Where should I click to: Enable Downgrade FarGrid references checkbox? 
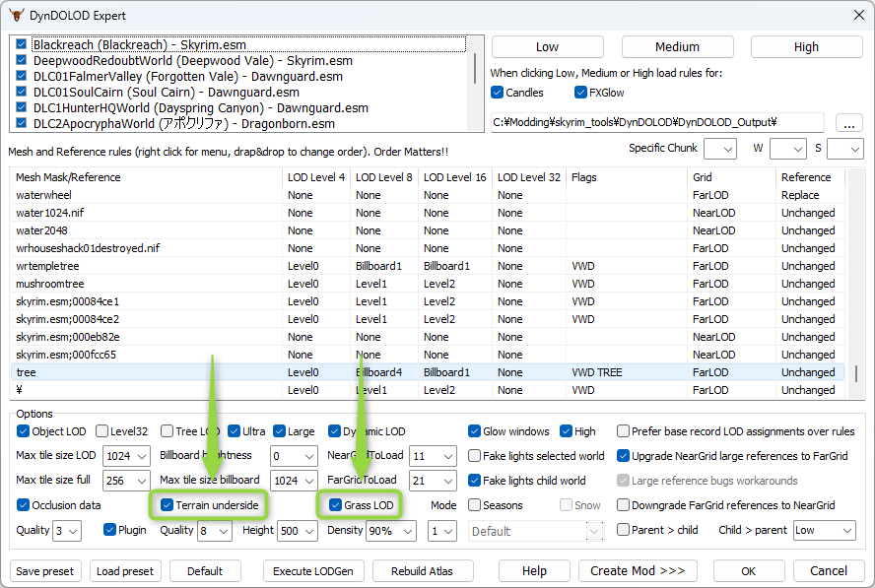coord(623,505)
